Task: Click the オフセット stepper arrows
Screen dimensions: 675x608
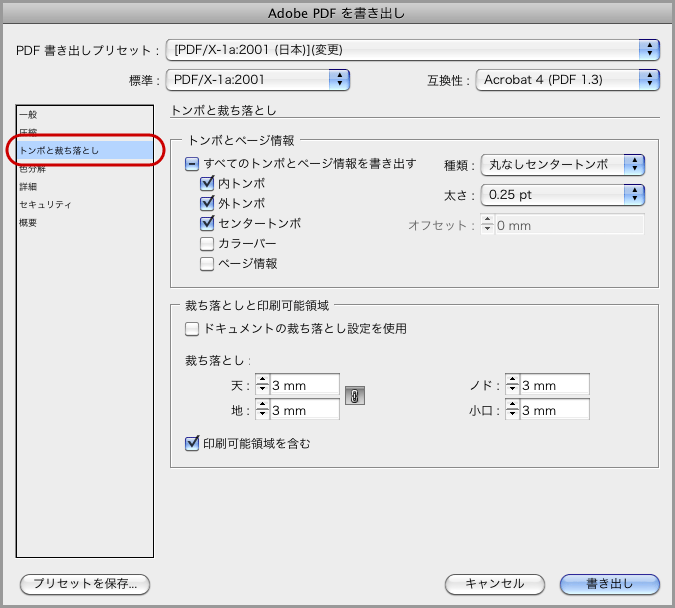Action: (487, 224)
